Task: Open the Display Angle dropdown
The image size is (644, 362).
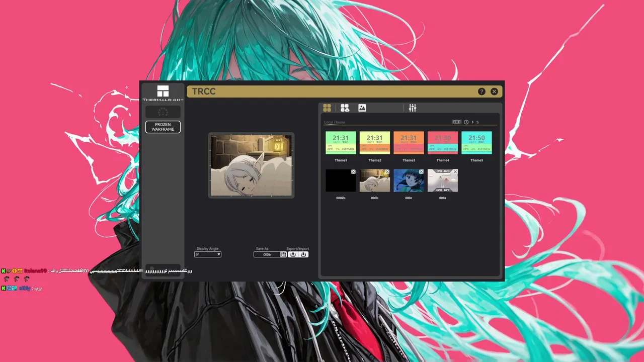Action: click(208, 254)
